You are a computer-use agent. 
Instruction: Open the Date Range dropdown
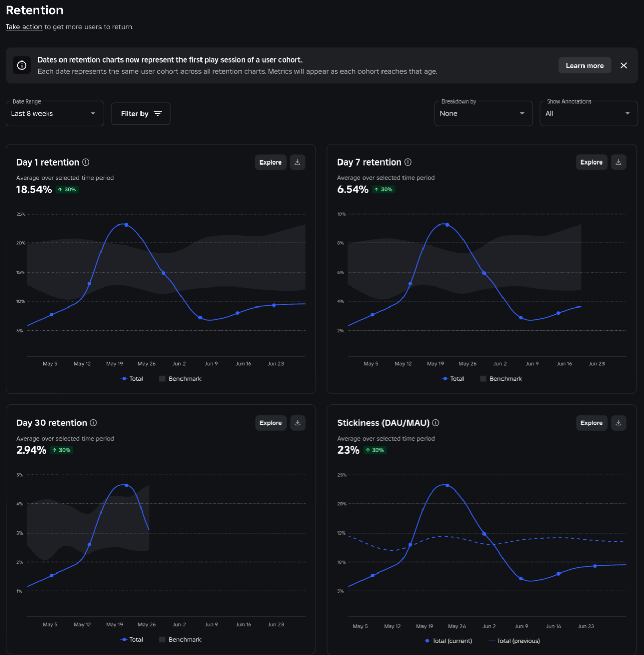[x=54, y=114]
